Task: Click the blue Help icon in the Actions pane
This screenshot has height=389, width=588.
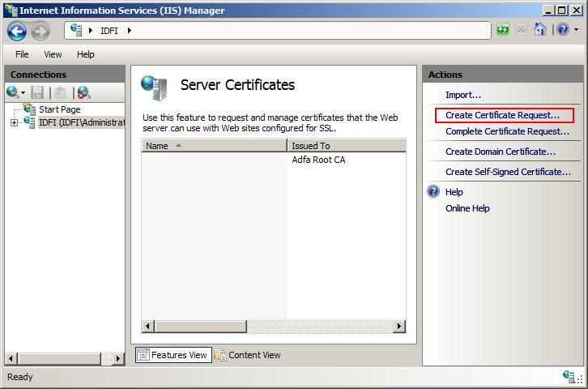Action: tap(433, 191)
